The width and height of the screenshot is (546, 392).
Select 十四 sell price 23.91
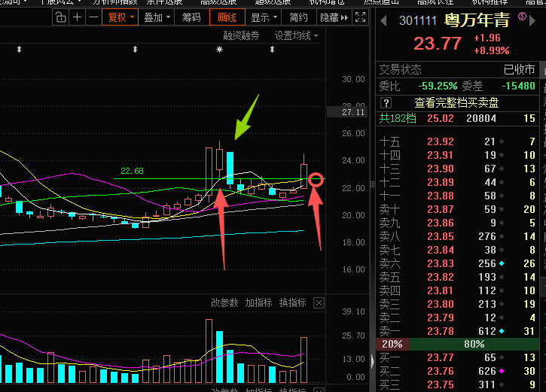coord(441,156)
